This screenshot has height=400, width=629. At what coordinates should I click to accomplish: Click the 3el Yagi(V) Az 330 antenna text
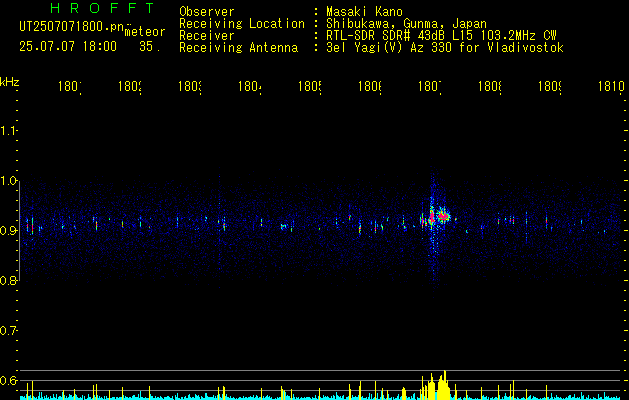point(445,48)
